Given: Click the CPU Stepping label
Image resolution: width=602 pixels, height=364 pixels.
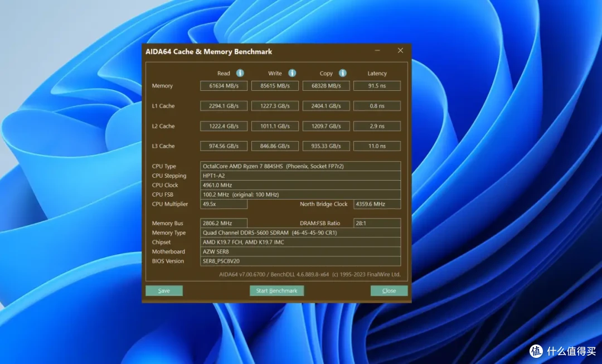Looking at the screenshot, I should [x=169, y=176].
